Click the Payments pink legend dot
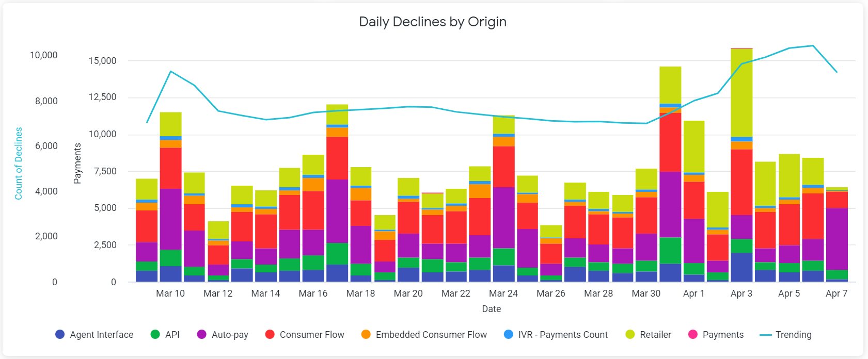Viewport: 868px width, 359px height. pyautogui.click(x=693, y=334)
